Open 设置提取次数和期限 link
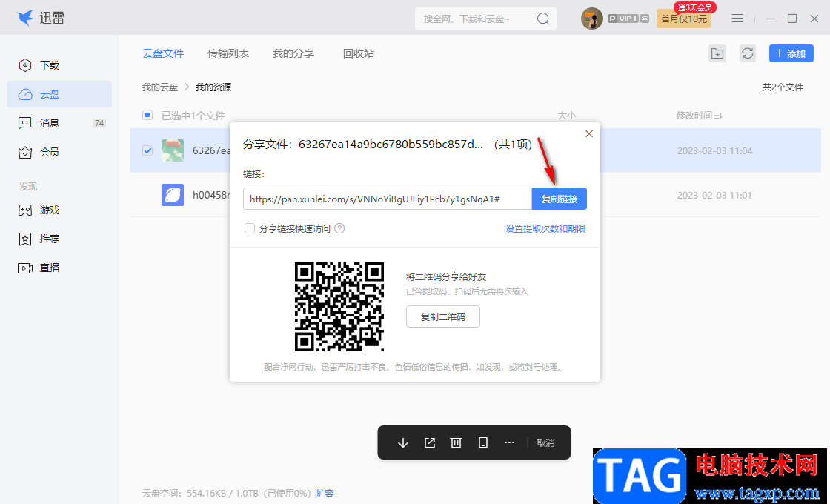Screen dimensions: 830x504 [x=545, y=229]
